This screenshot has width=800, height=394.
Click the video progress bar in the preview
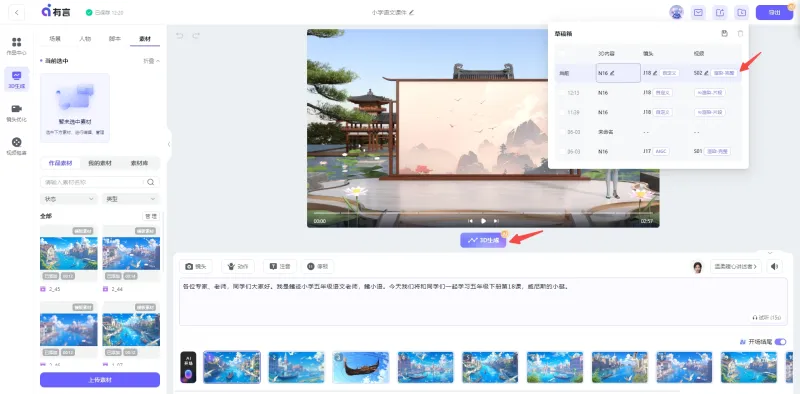483,212
